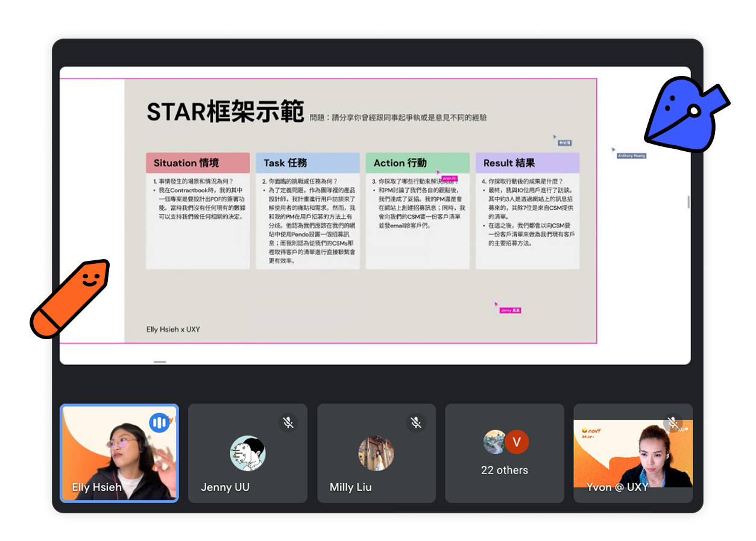Click the STAR框架示範 slide title

[225, 113]
